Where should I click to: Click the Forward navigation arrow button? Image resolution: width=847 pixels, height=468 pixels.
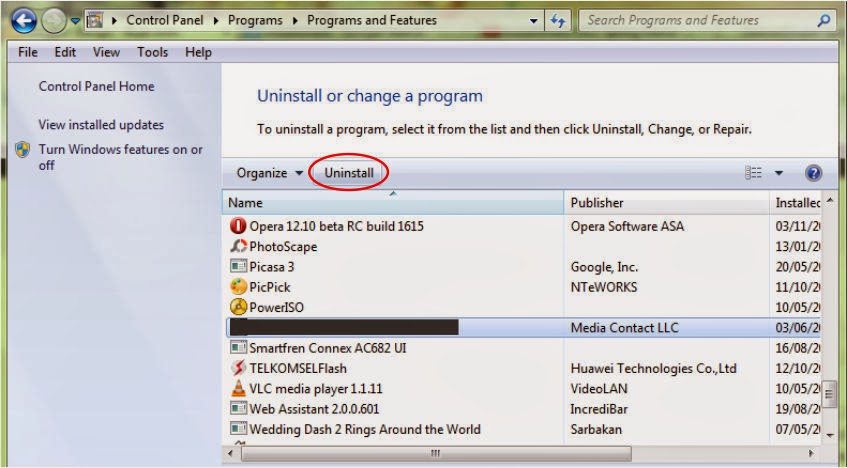pyautogui.click(x=54, y=22)
